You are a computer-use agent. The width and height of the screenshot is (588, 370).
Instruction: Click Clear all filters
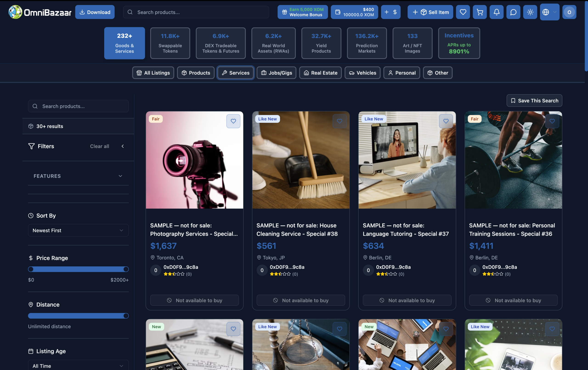pos(100,146)
